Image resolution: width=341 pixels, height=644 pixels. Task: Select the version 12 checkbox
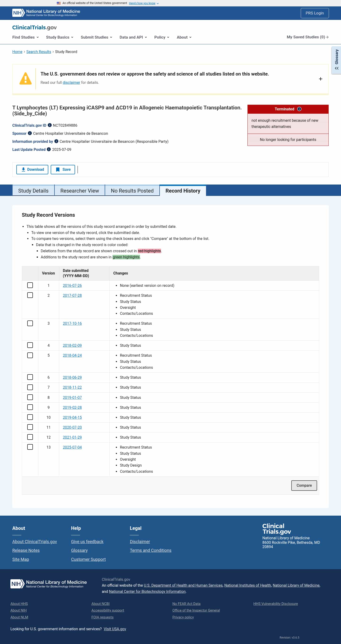[30, 437]
